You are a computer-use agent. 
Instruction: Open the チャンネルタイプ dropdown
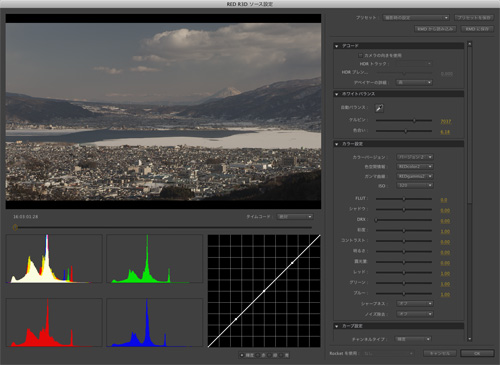[x=413, y=339]
